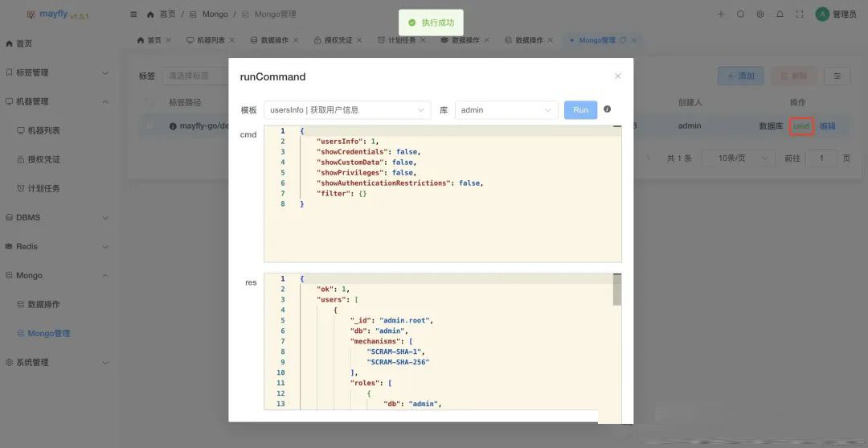
Task: Open the usersInfo template dropdown
Action: pyautogui.click(x=347, y=110)
